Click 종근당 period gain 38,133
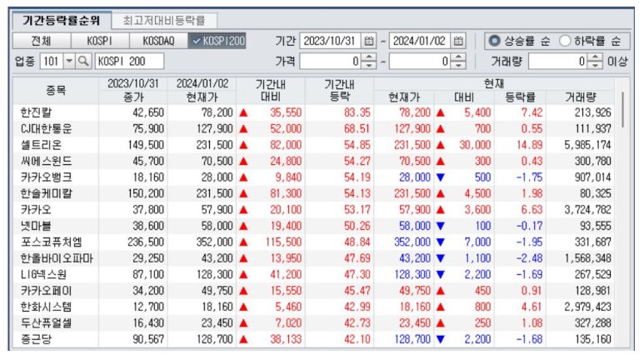 [286, 339]
